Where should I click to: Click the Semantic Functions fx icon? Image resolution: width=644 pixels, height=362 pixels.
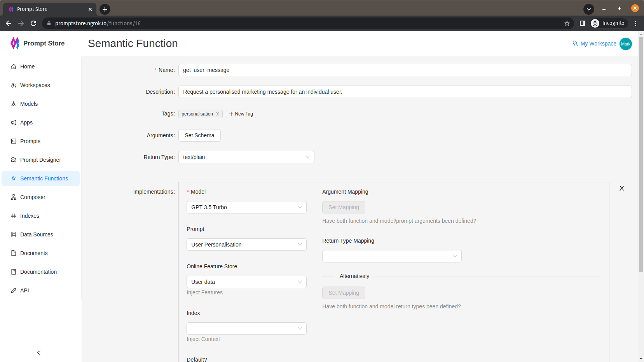(14, 178)
